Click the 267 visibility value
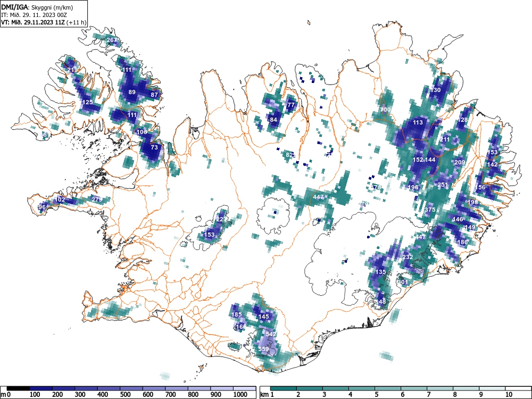532x399 pixels. (112, 40)
